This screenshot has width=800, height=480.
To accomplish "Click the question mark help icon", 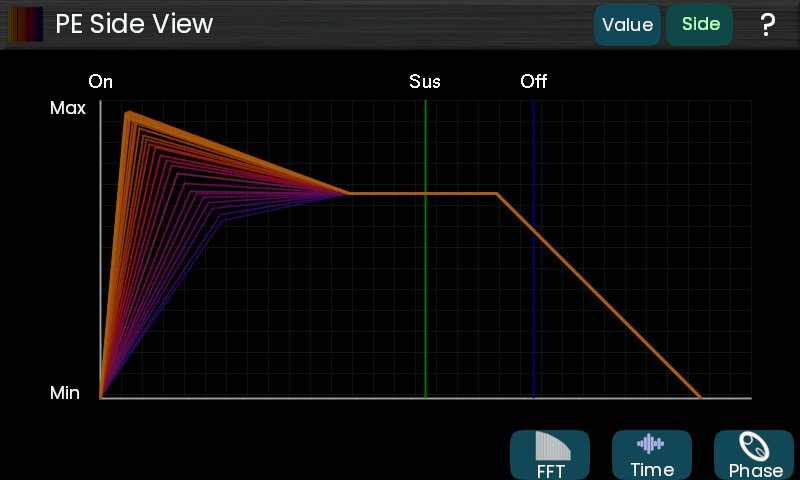I will (767, 25).
